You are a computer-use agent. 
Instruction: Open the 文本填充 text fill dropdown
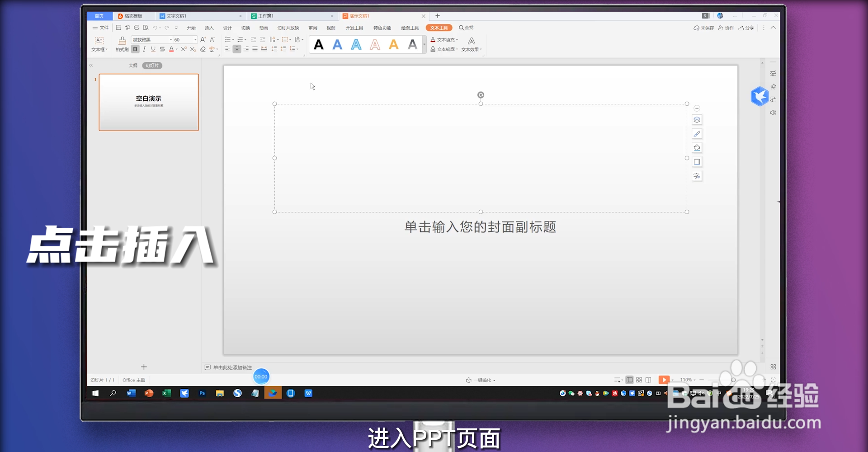445,40
